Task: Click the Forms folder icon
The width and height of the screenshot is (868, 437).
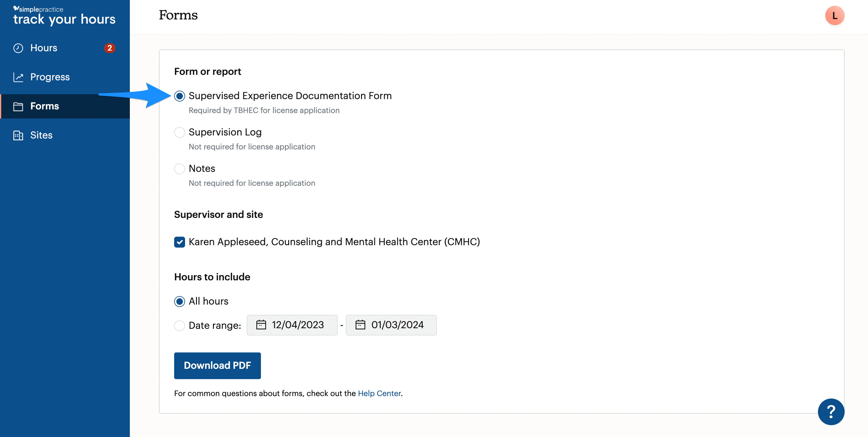Action: 19,106
